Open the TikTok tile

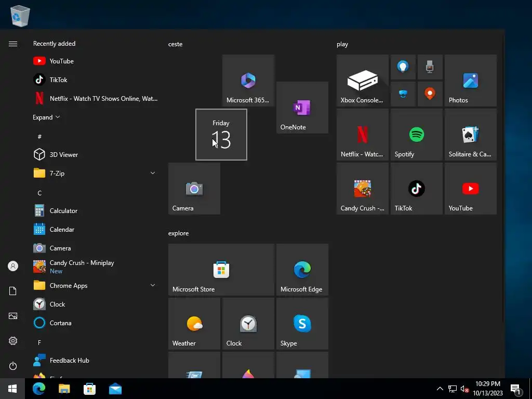(417, 189)
